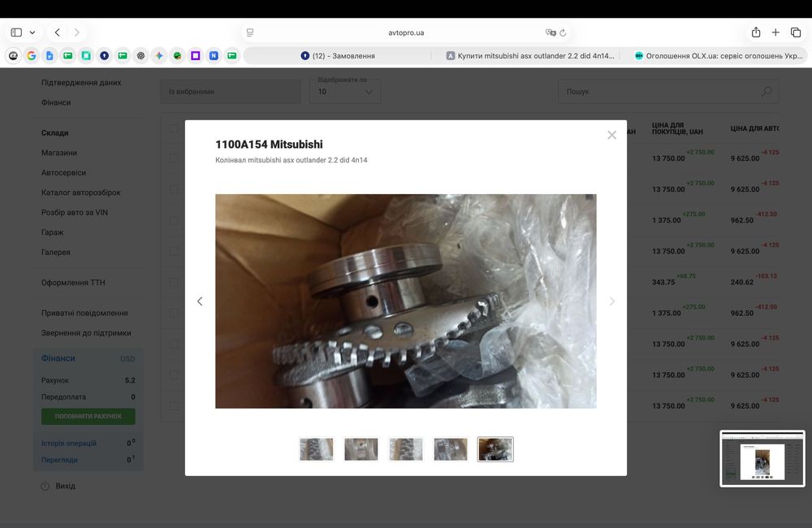
Task: Go forward to the next page
Action: pos(76,32)
